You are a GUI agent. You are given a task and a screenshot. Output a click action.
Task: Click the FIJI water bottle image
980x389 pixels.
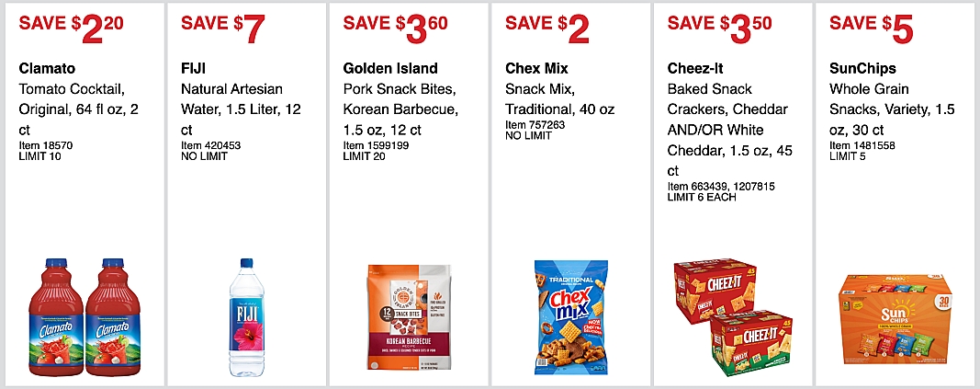245,317
